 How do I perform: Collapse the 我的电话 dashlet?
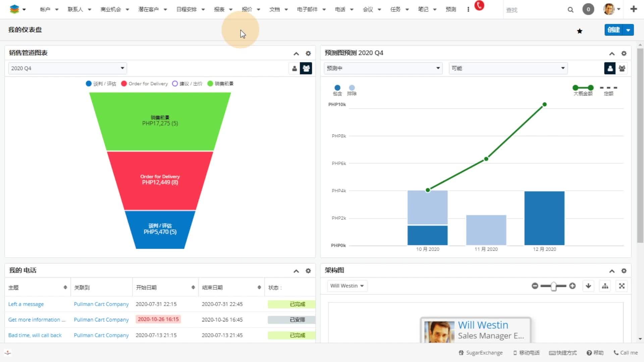(x=296, y=271)
